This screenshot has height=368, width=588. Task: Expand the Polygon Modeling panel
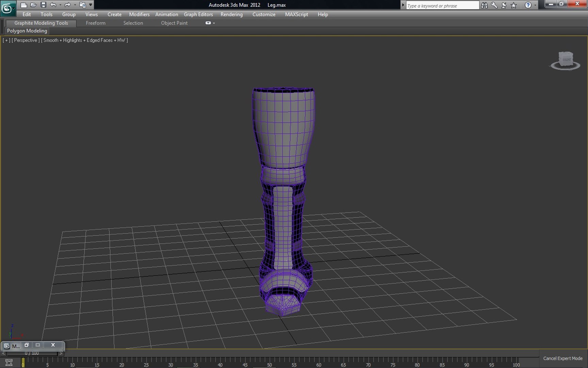[27, 31]
